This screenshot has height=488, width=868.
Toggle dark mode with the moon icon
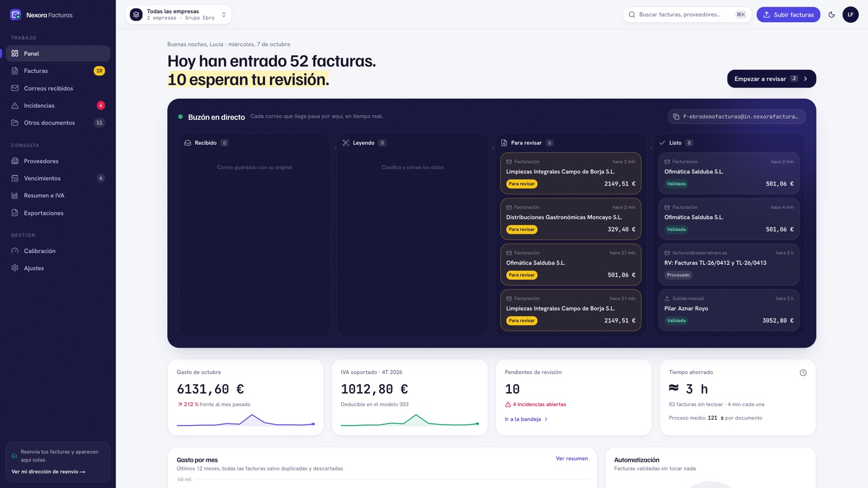(x=832, y=15)
